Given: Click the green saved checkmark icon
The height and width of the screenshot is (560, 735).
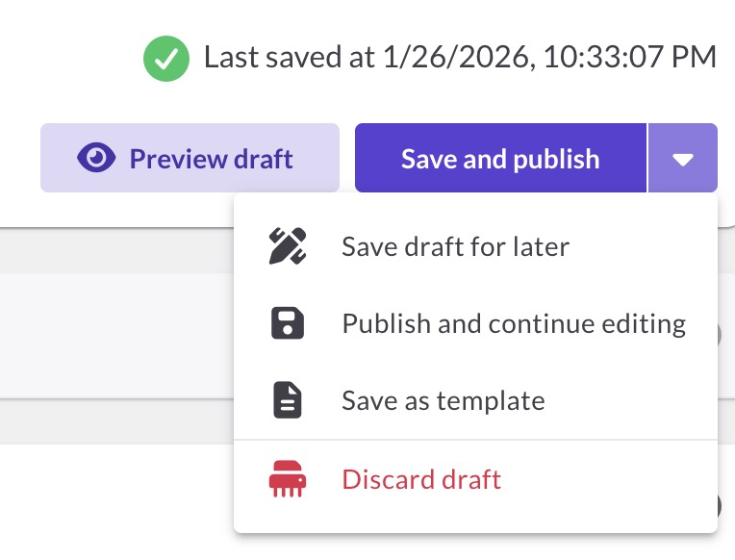Looking at the screenshot, I should point(166,59).
